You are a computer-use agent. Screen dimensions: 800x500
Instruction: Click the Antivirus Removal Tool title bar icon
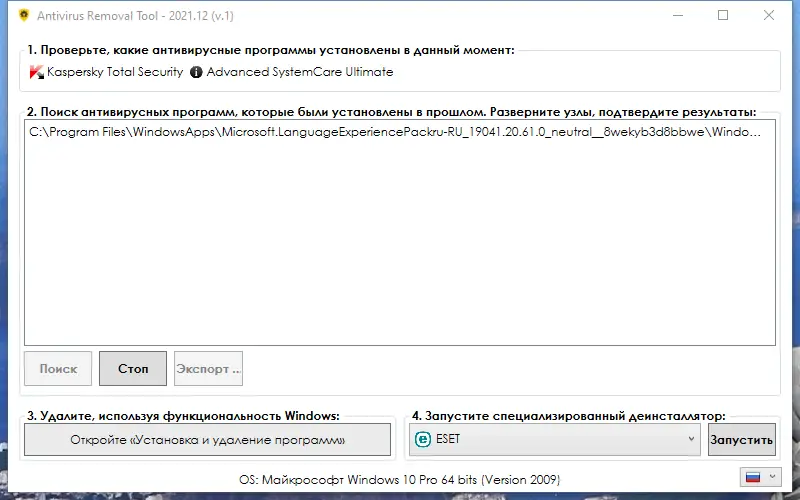click(24, 15)
